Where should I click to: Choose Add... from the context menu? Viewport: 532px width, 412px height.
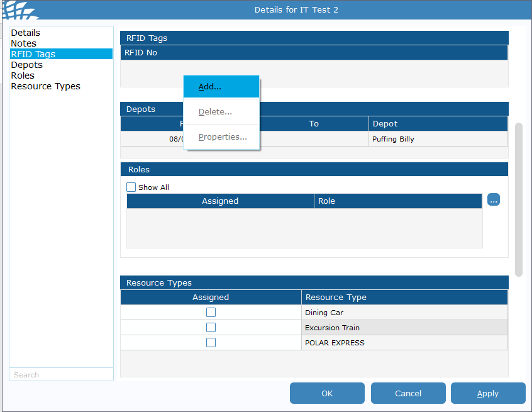tap(221, 87)
